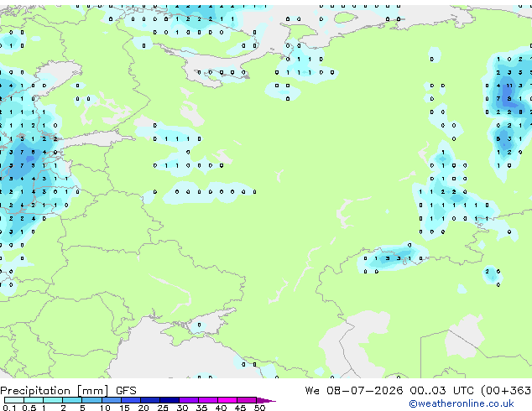Select the lightest 0.1–0.5 mm legend swatch

click(x=14, y=400)
